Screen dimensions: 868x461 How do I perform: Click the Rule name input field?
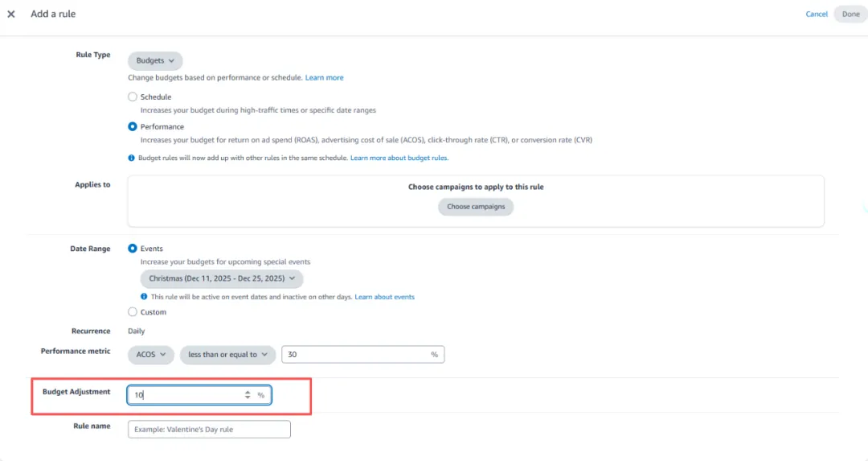(209, 430)
